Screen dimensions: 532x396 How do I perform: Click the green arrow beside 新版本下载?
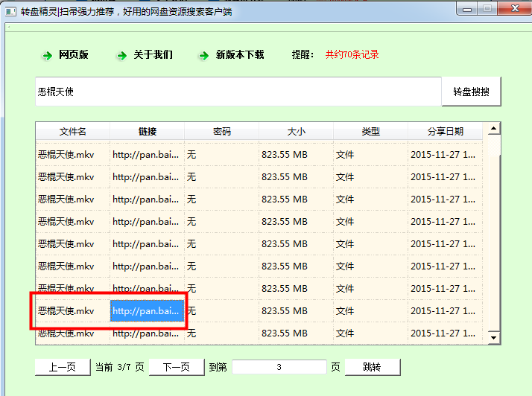pyautogui.click(x=204, y=55)
